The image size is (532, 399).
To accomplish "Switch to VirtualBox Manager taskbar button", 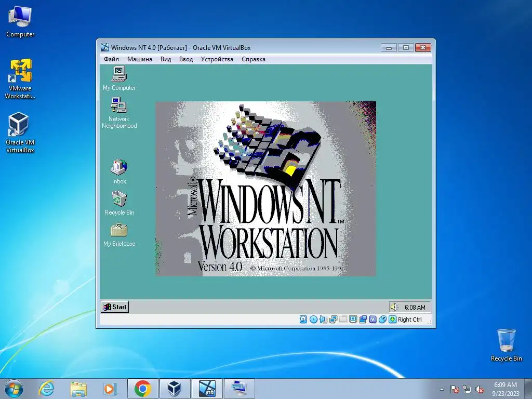I will pyautogui.click(x=175, y=389).
